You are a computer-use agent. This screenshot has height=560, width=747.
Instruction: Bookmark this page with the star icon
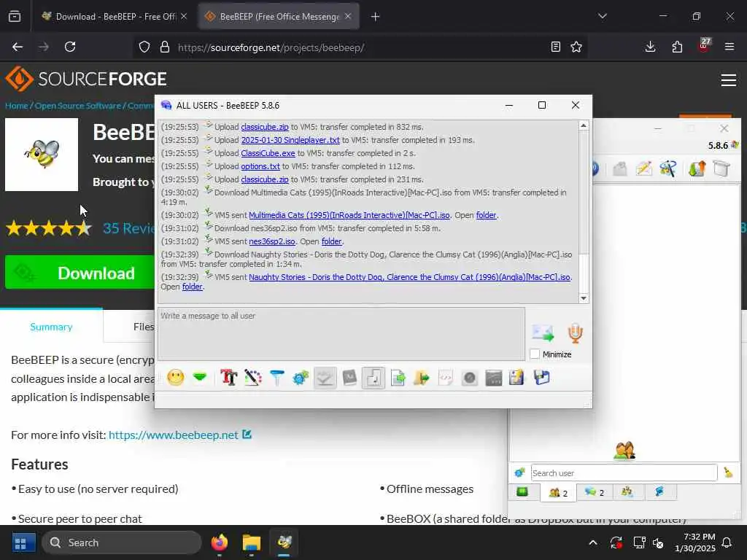click(x=576, y=47)
